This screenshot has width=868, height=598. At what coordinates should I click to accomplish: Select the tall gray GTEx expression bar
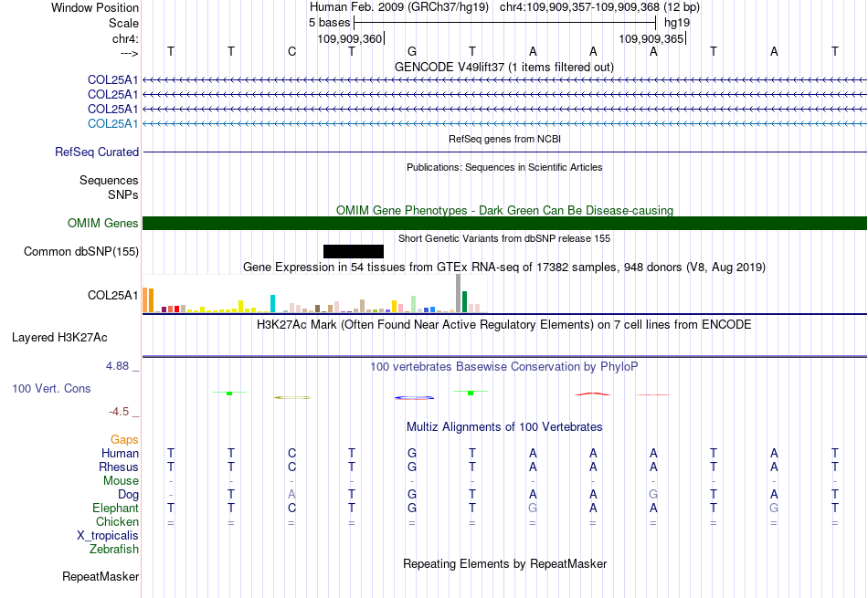click(x=459, y=293)
